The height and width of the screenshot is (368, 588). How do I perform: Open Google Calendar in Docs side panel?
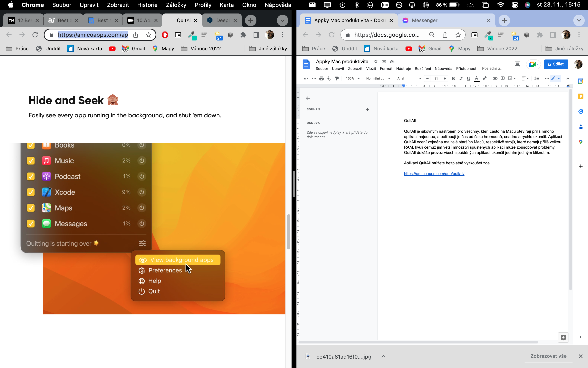tap(581, 81)
